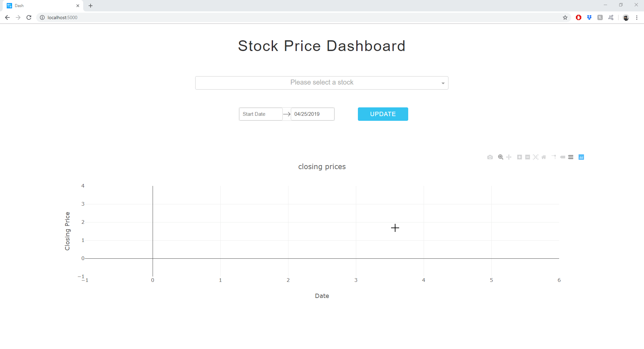The width and height of the screenshot is (644, 349).
Task: Expand stock selector using its arrow
Action: coord(443,83)
